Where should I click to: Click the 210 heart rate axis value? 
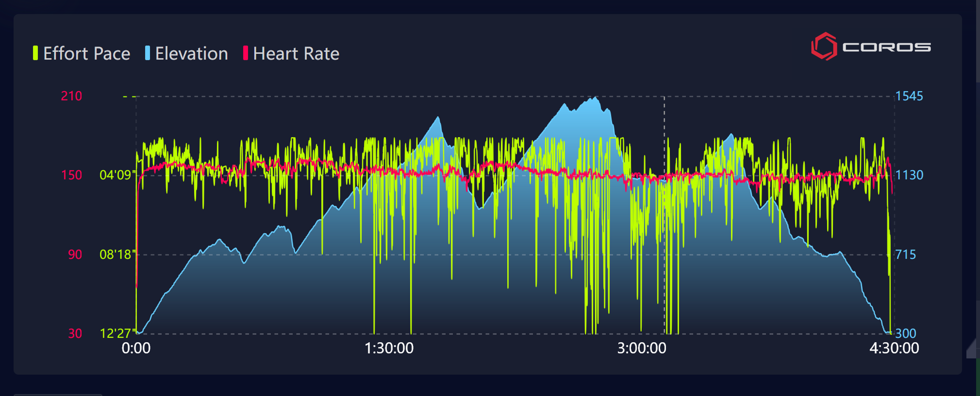point(71,96)
